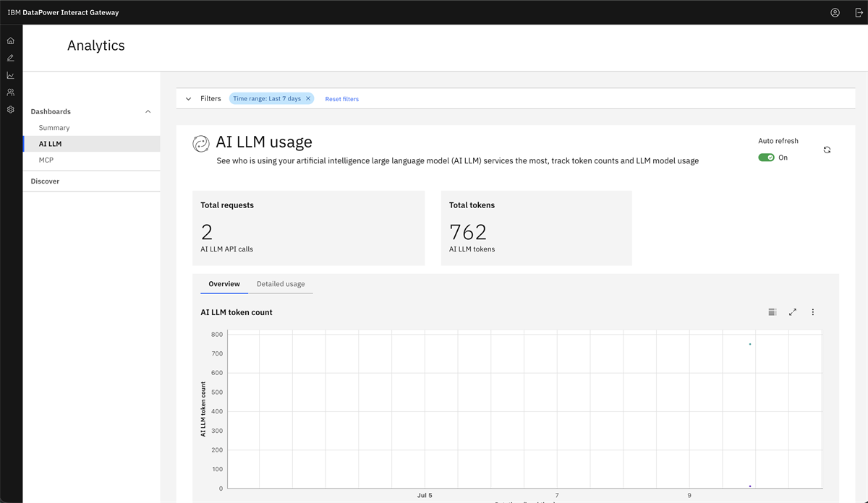Maximize the AI LLM token count chart
Viewport: 868px width, 503px height.
pos(793,312)
